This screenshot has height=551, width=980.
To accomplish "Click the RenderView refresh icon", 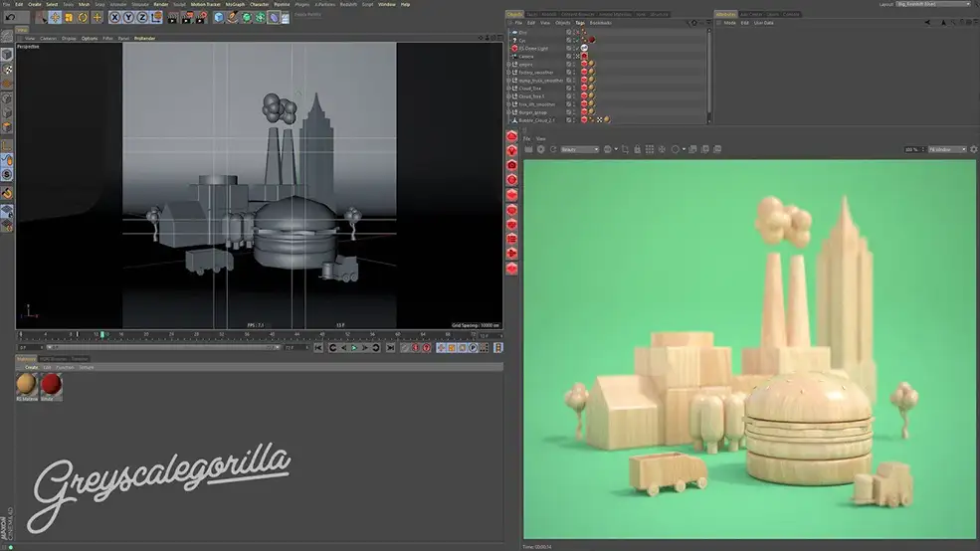I will coord(553,149).
